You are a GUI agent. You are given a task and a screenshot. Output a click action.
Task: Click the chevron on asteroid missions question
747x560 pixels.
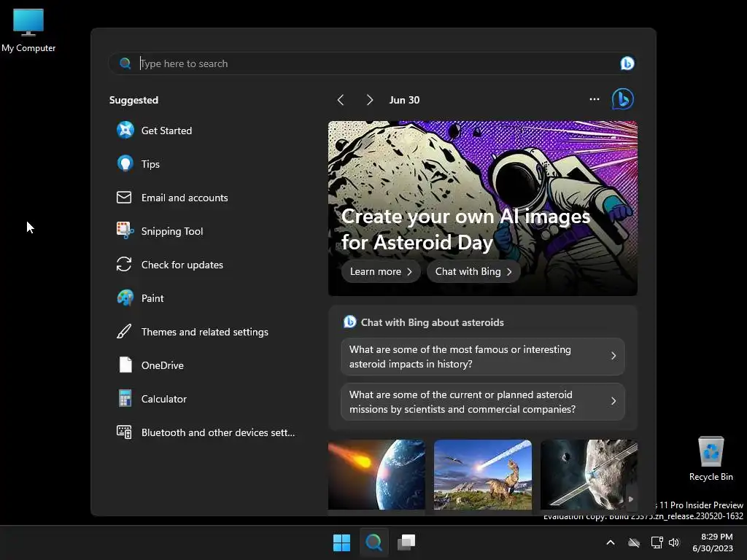614,402
